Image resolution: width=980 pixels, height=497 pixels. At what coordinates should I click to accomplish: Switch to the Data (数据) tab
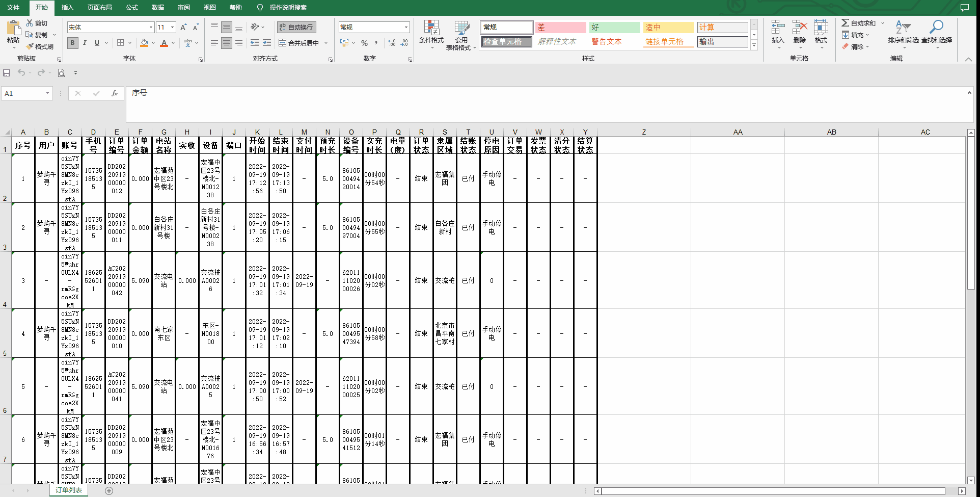[158, 7]
